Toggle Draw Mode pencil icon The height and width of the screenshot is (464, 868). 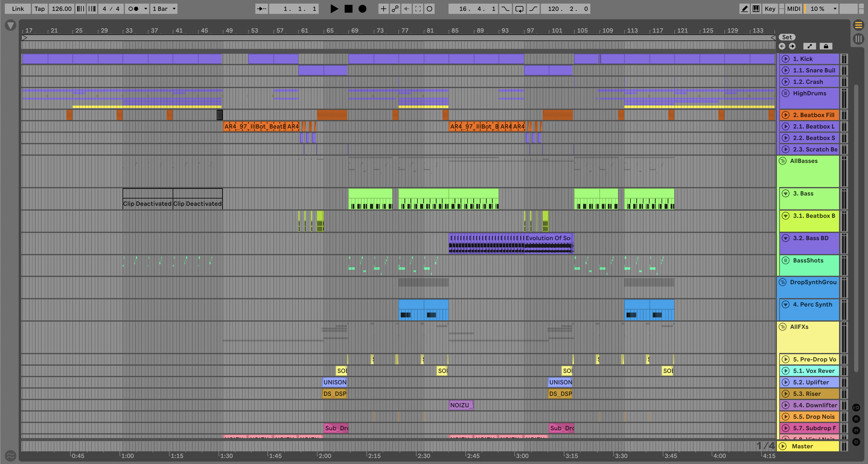[x=744, y=9]
